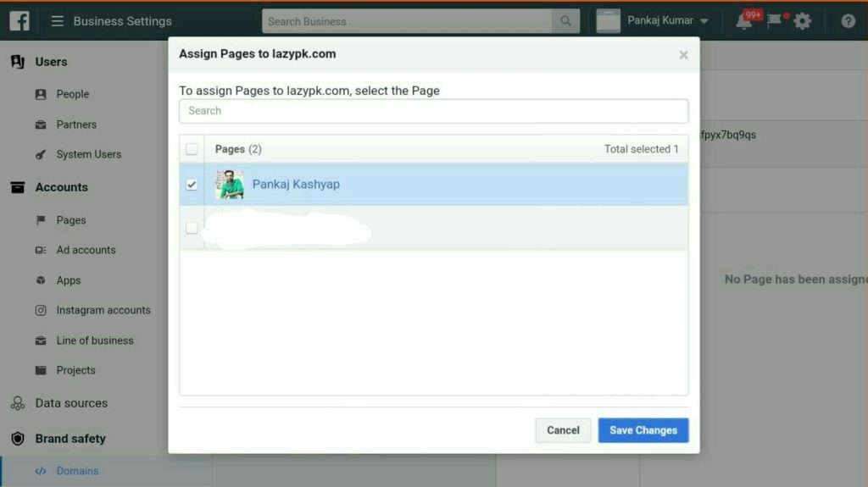This screenshot has height=487, width=868.
Task: Click the Facebook logo icon
Action: pos(19,20)
